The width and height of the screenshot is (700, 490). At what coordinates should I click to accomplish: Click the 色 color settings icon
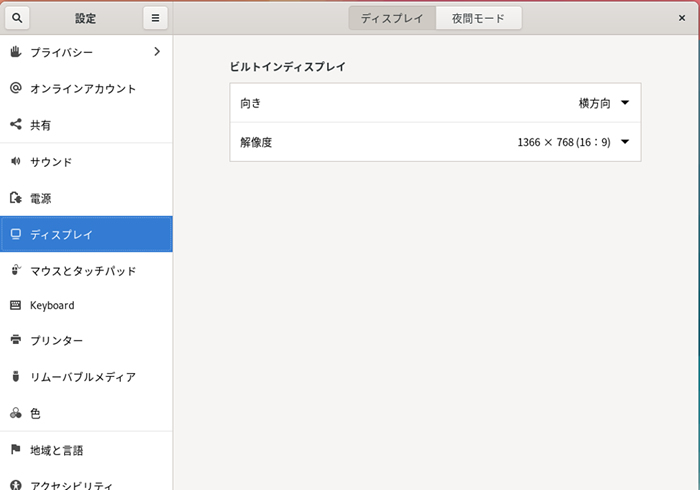point(15,413)
